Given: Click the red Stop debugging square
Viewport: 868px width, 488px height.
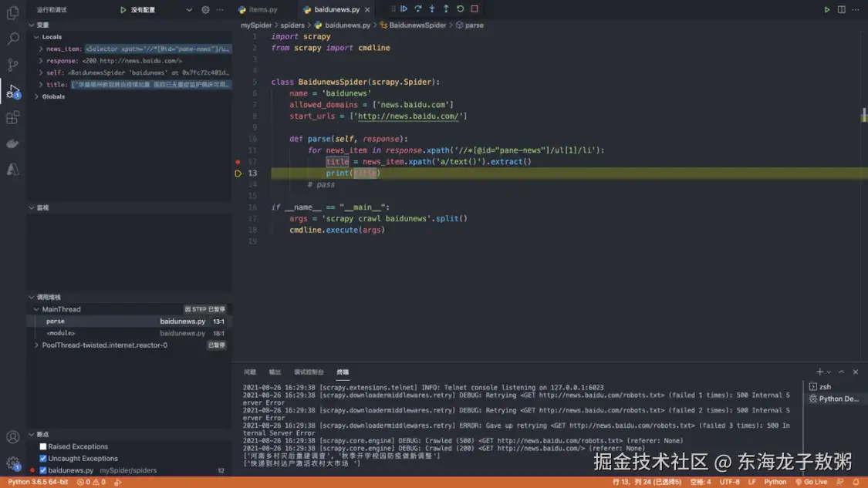Looking at the screenshot, I should pyautogui.click(x=475, y=8).
